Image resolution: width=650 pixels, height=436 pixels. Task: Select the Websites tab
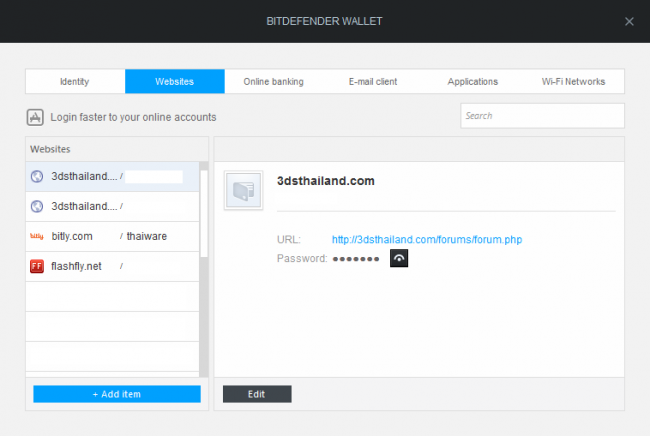[x=175, y=82]
